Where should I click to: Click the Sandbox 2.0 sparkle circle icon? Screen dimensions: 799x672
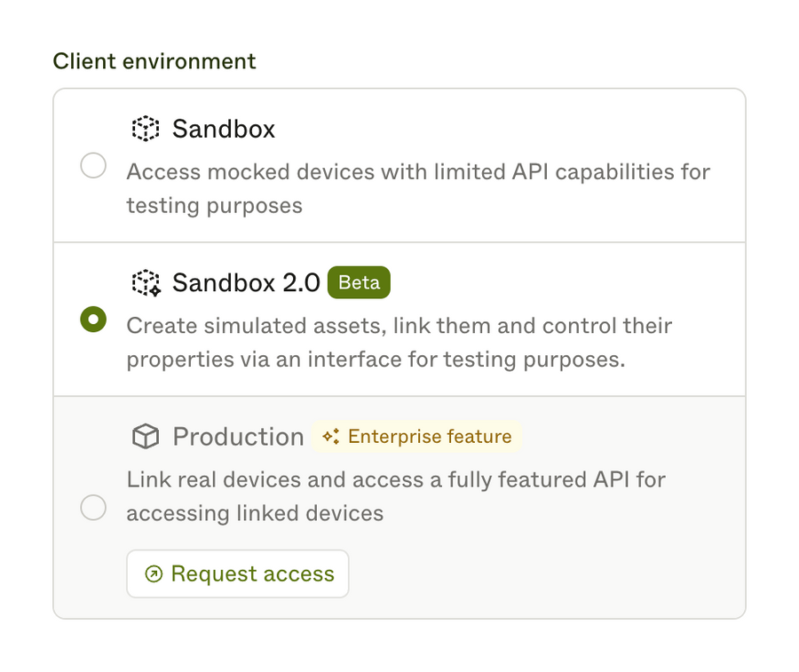coord(145,282)
